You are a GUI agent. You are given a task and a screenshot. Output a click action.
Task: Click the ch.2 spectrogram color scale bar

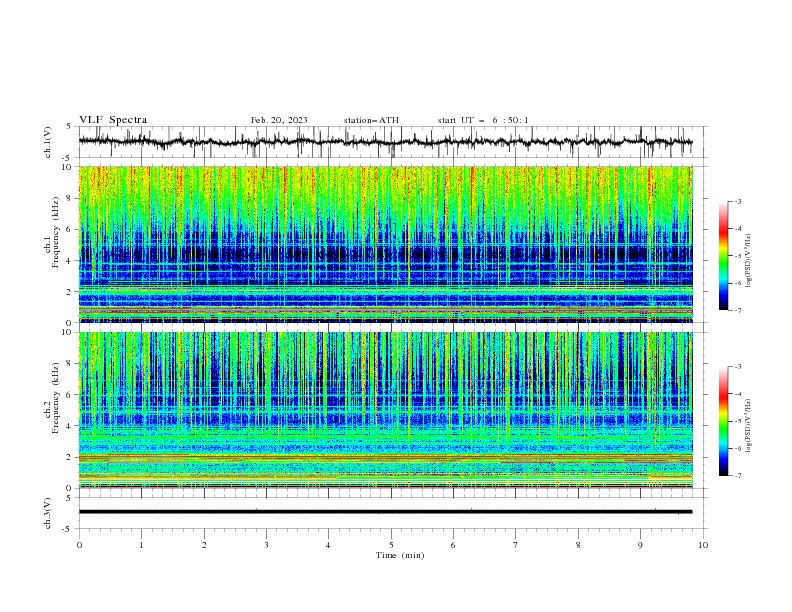pyautogui.click(x=723, y=421)
